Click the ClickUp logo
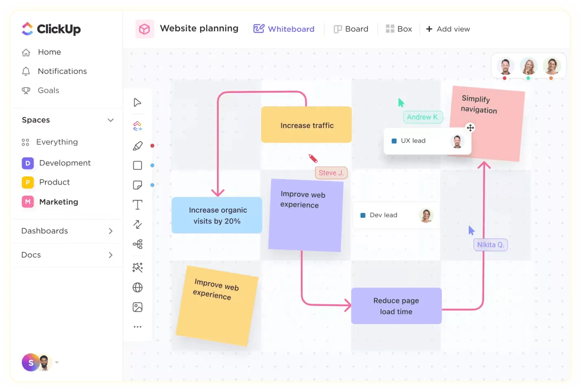Viewport: 581px width, 392px height. [x=51, y=29]
